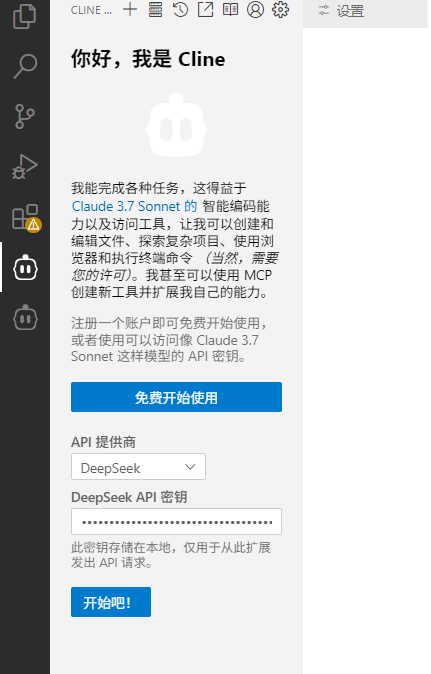
Task: Open the Source Control view
Action: click(x=25, y=116)
